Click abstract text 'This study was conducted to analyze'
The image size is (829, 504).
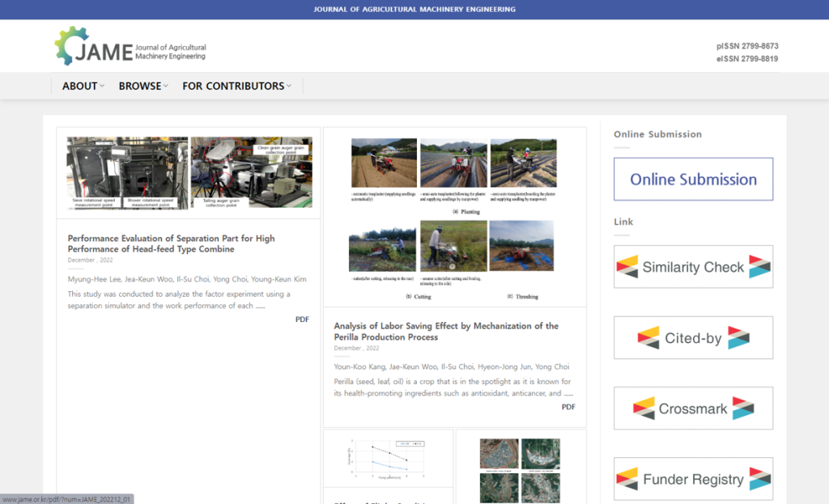[179, 299]
